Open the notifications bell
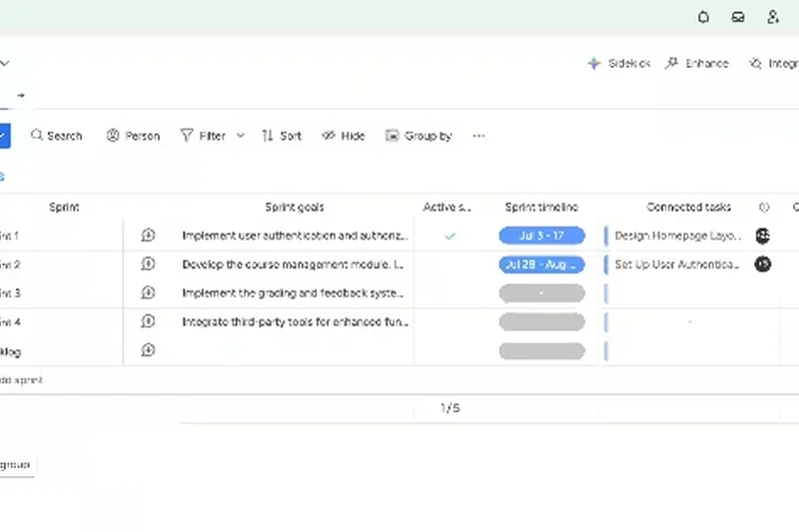 tap(704, 17)
